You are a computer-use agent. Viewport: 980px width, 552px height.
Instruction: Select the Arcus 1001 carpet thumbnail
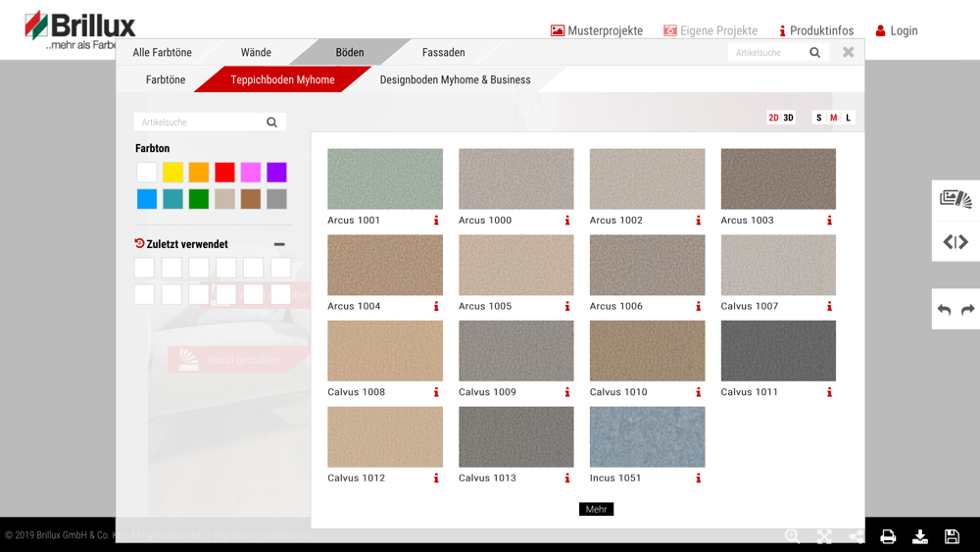coord(385,178)
